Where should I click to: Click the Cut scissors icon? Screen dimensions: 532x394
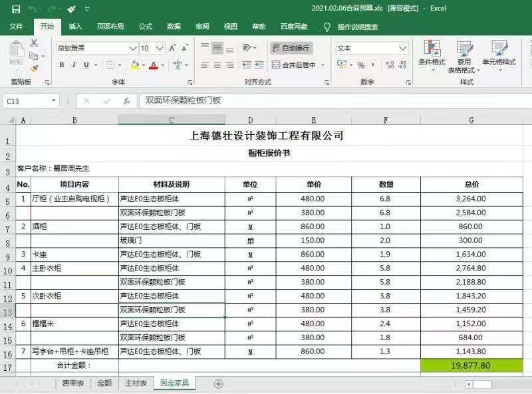[34, 43]
